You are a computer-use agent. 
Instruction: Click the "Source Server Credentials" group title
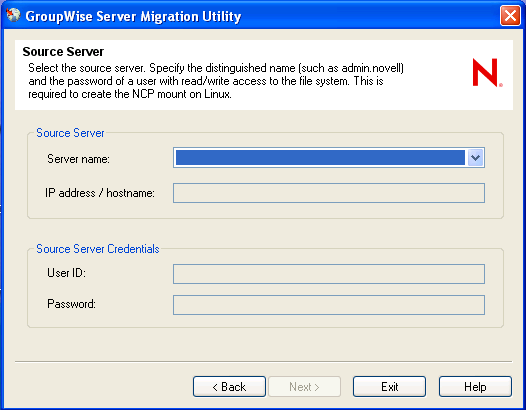pyautogui.click(x=98, y=249)
